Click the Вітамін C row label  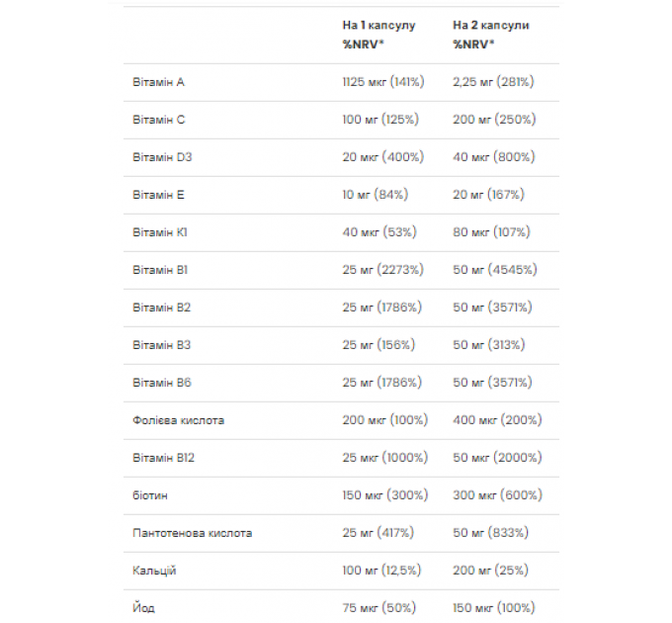(x=158, y=120)
